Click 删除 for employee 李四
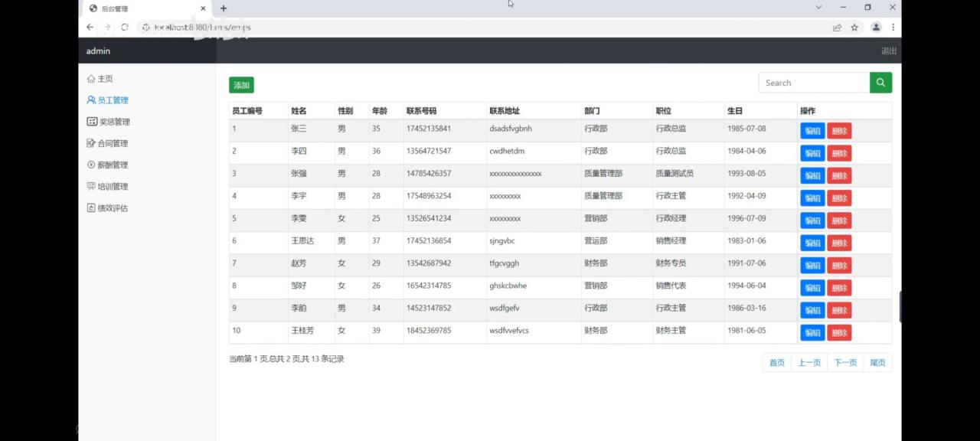This screenshot has height=441, width=980. point(839,153)
